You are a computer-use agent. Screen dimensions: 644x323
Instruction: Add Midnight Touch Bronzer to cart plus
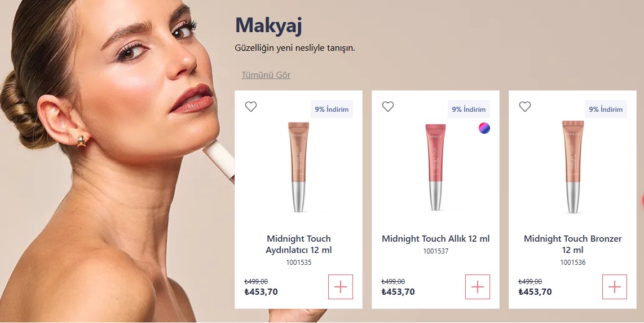(x=615, y=287)
